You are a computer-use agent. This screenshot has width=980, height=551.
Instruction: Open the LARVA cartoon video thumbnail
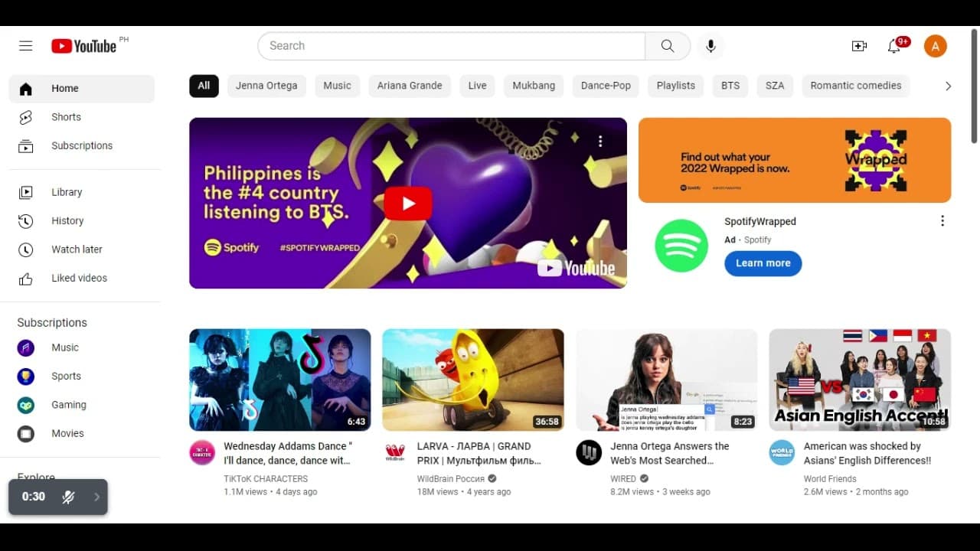click(473, 380)
